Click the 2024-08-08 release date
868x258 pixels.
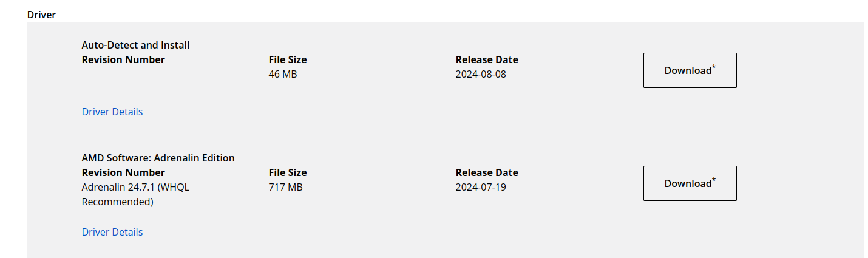pos(481,74)
